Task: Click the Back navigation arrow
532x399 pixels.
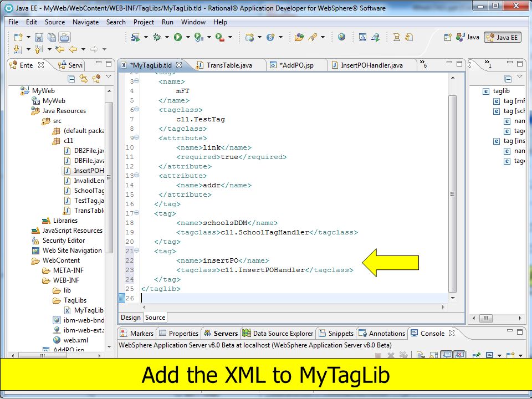Action: click(73, 49)
